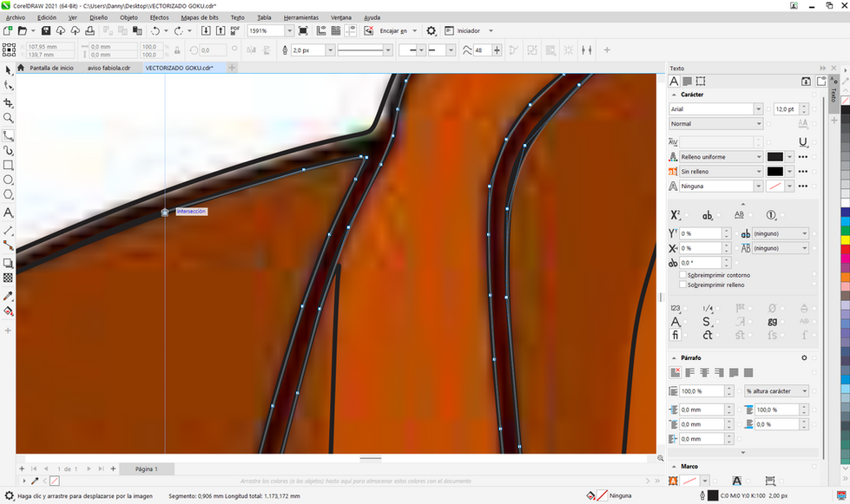Image resolution: width=850 pixels, height=504 pixels.
Task: Click the Save floppy disk icon
Action: (x=46, y=31)
